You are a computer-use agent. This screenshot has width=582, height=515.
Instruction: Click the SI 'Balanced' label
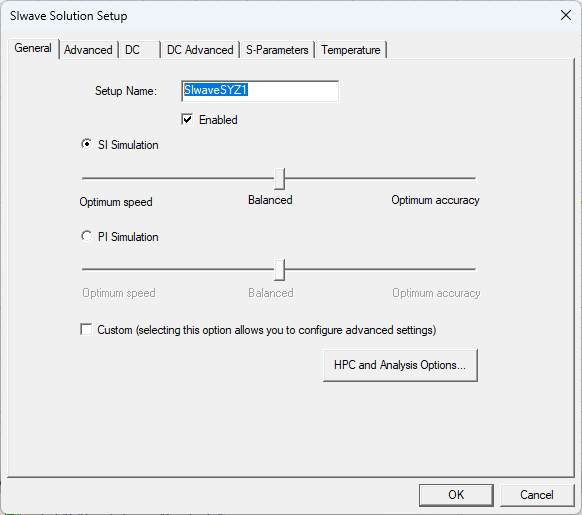click(270, 200)
